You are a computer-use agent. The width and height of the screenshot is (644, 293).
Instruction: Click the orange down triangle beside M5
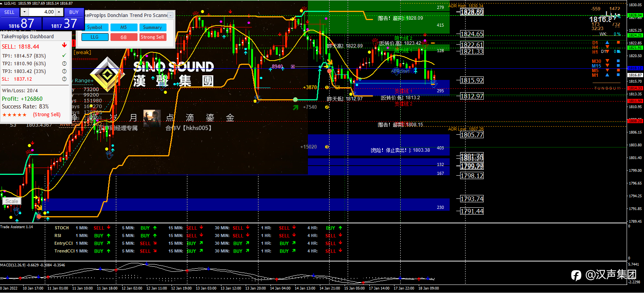pyautogui.click(x=607, y=70)
